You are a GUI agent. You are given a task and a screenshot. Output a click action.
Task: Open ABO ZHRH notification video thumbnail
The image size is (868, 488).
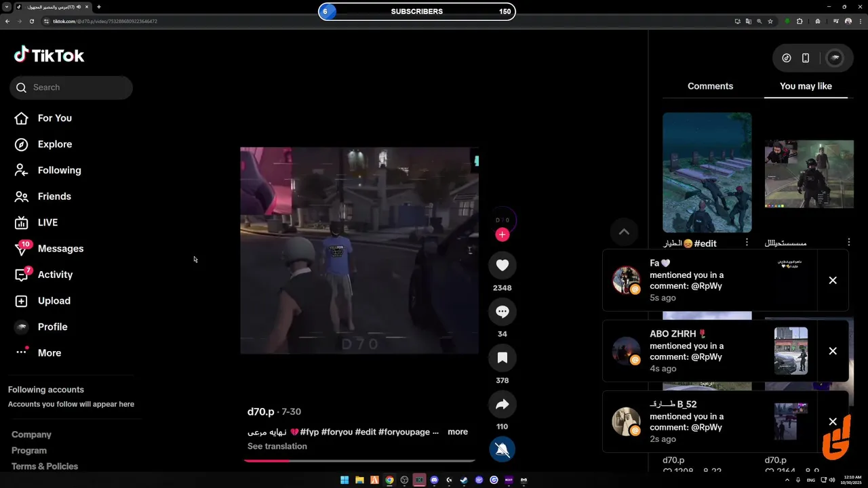[791, 351]
